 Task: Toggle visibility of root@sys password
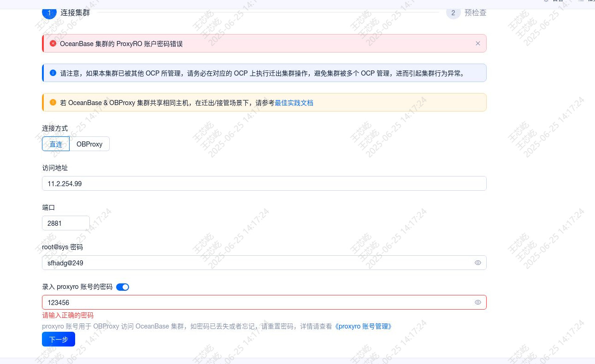[478, 263]
